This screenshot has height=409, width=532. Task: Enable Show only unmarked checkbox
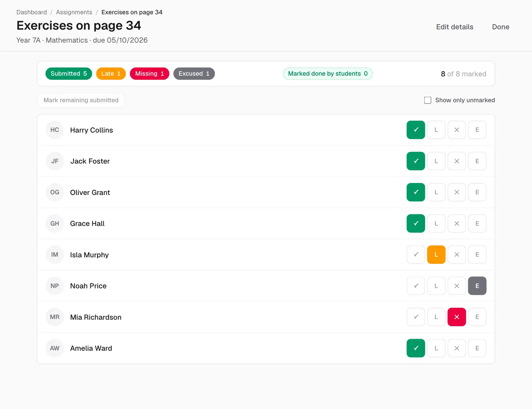(x=428, y=100)
